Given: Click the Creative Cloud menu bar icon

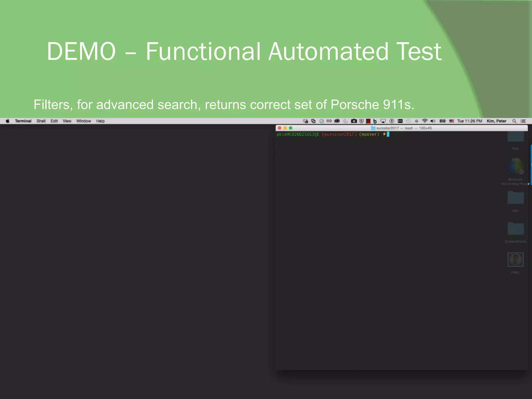Looking at the screenshot, I should [337, 121].
